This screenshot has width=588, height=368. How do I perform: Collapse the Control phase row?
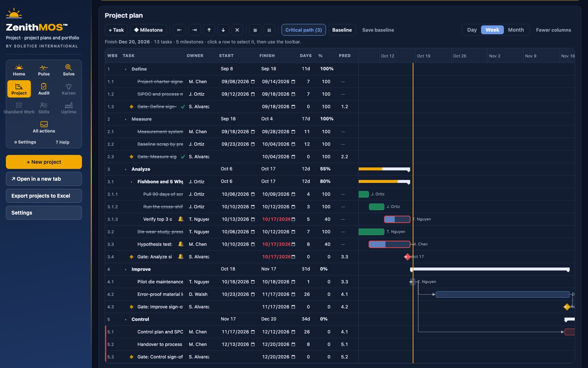(x=126, y=319)
